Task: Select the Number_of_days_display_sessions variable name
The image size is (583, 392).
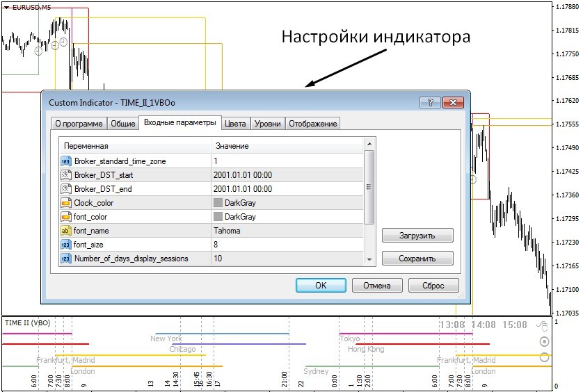Action: point(131,259)
